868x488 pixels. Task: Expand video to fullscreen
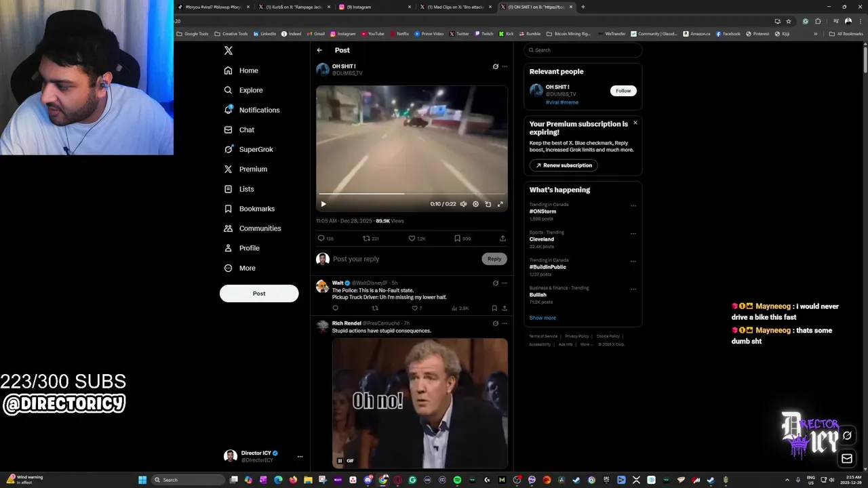click(x=500, y=204)
